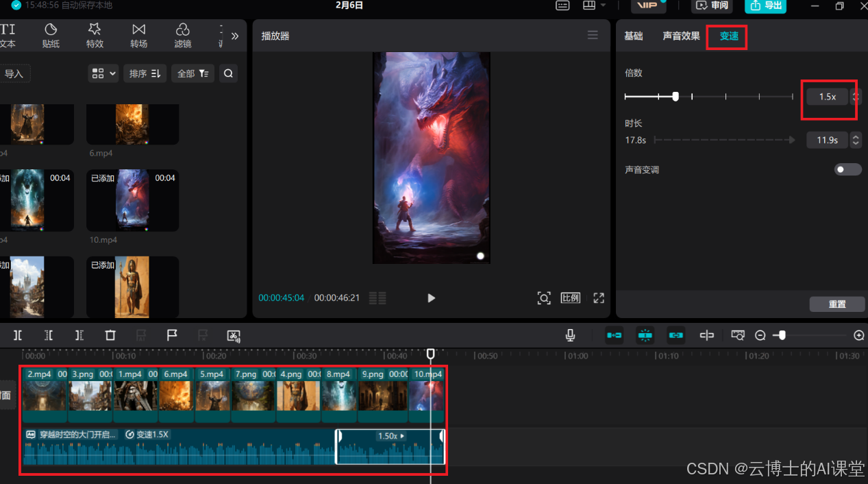Select the 10.mp4 dragon thumbnail
This screenshot has height=484, width=868.
point(132,200)
